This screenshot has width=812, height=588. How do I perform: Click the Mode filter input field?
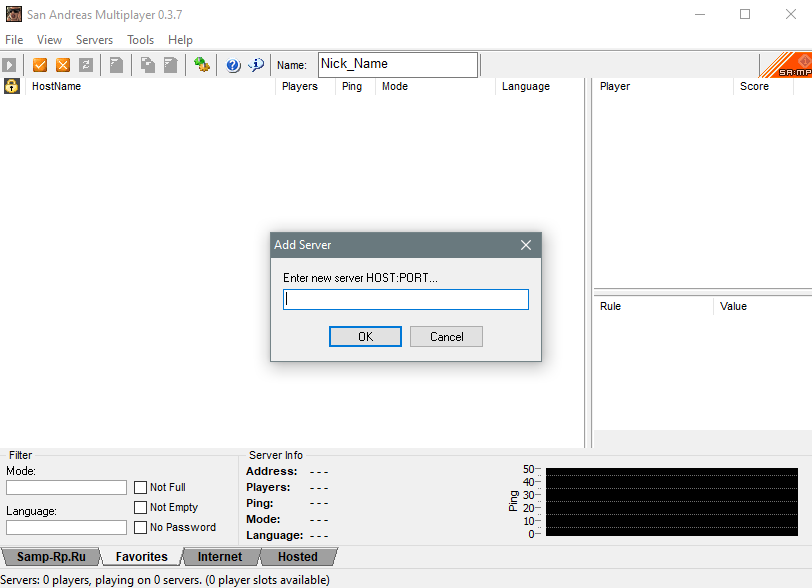point(66,487)
